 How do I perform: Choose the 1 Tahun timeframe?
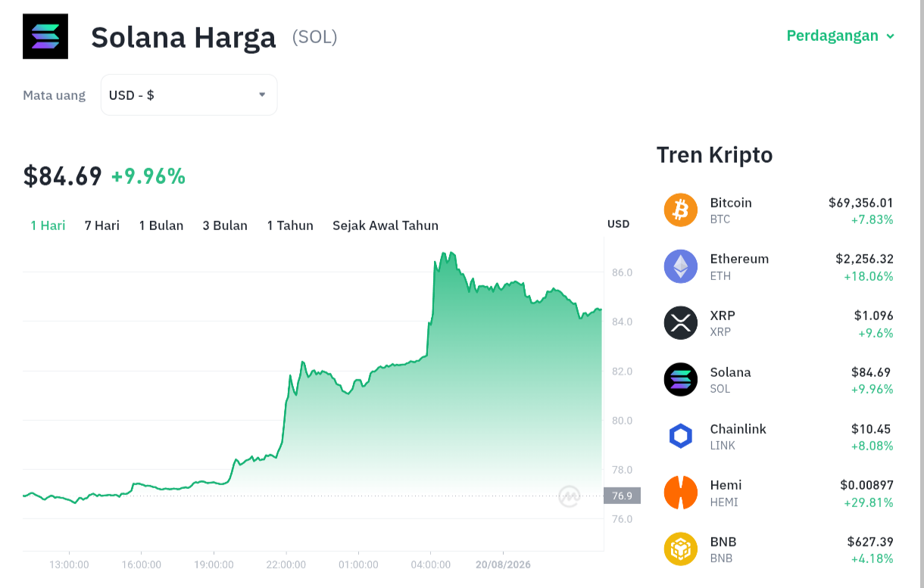(x=290, y=226)
